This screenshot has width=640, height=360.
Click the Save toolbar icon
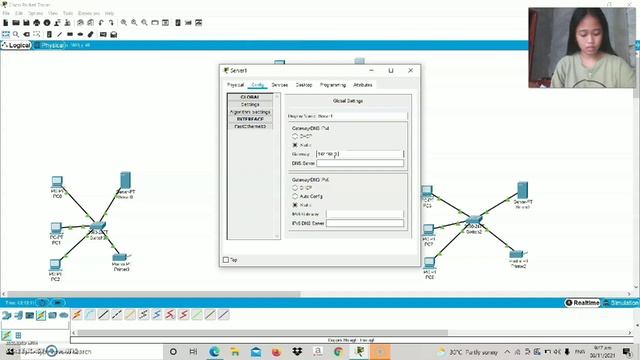tap(26, 23)
